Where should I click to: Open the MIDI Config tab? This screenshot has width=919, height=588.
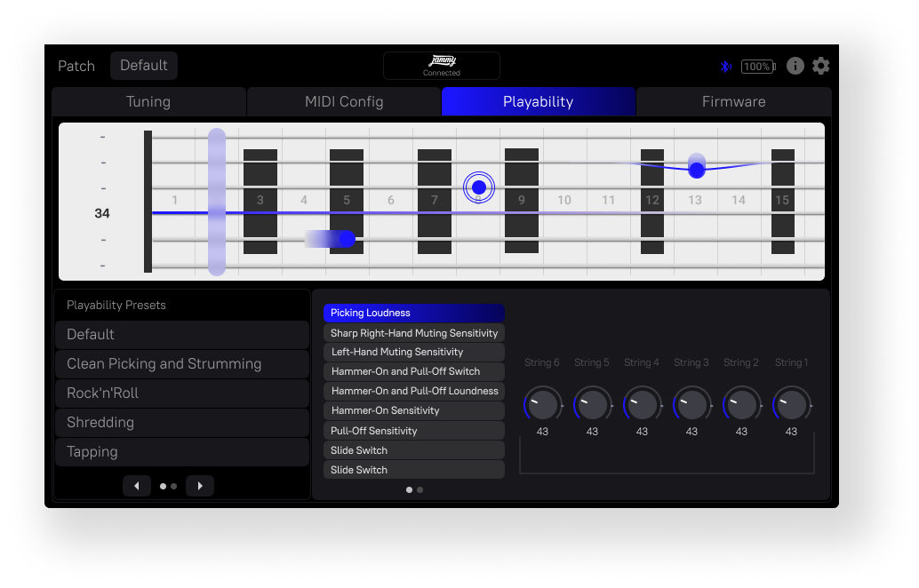pos(344,101)
